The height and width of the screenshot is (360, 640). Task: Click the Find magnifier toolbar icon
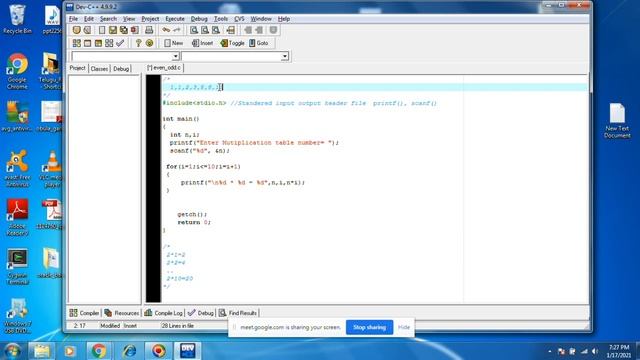194,30
